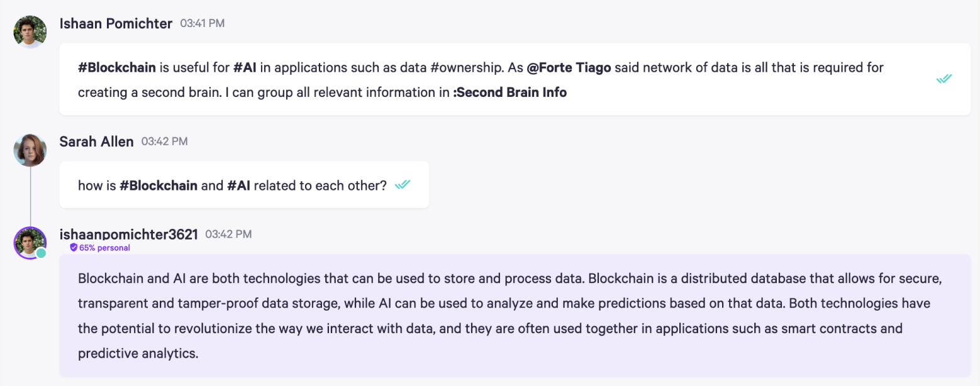Click #AI tag in Sarah Allen's question
The height and width of the screenshot is (386, 980).
pos(239,185)
